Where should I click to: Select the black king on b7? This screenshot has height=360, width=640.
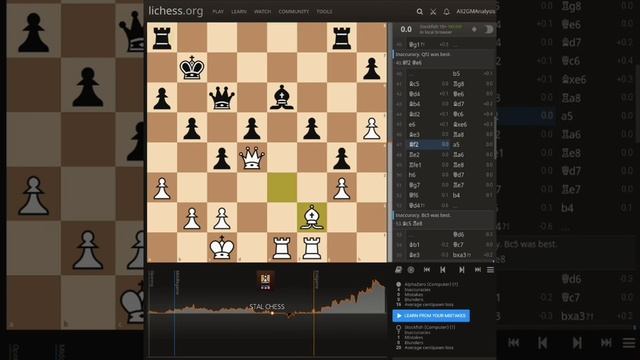(192, 68)
